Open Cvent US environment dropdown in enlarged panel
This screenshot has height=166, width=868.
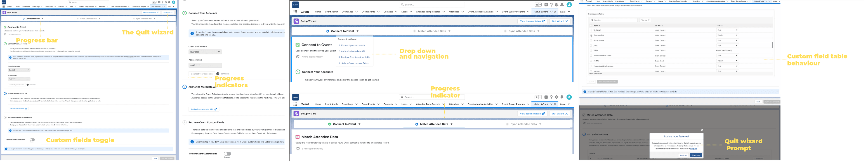(x=205, y=52)
